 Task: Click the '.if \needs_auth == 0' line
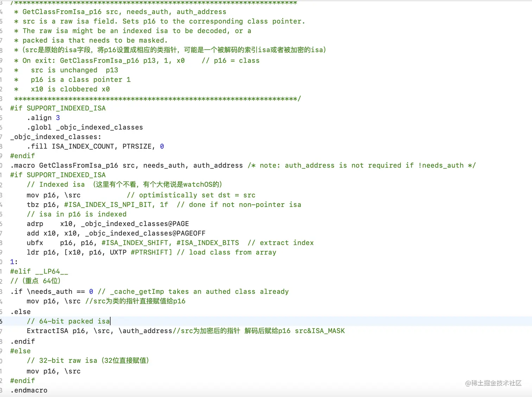tap(150, 292)
